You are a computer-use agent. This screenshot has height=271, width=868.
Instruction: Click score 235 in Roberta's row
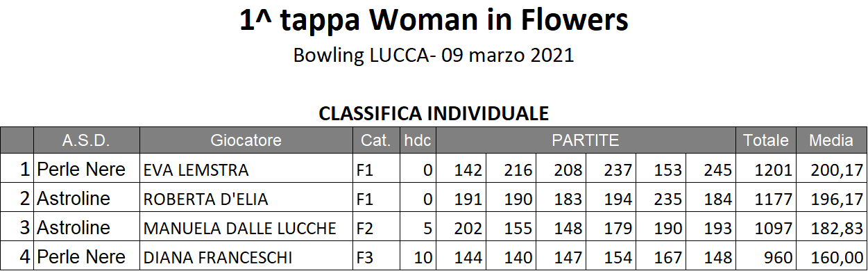tap(667, 199)
